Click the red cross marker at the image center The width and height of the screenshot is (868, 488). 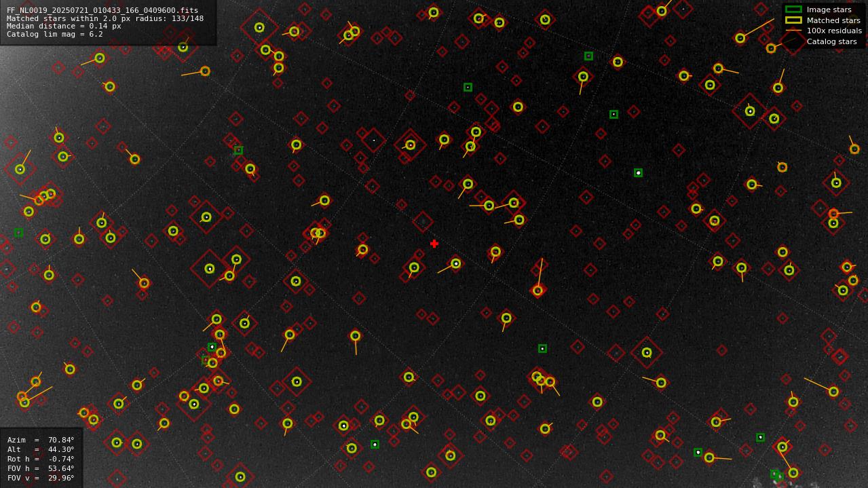coord(434,244)
